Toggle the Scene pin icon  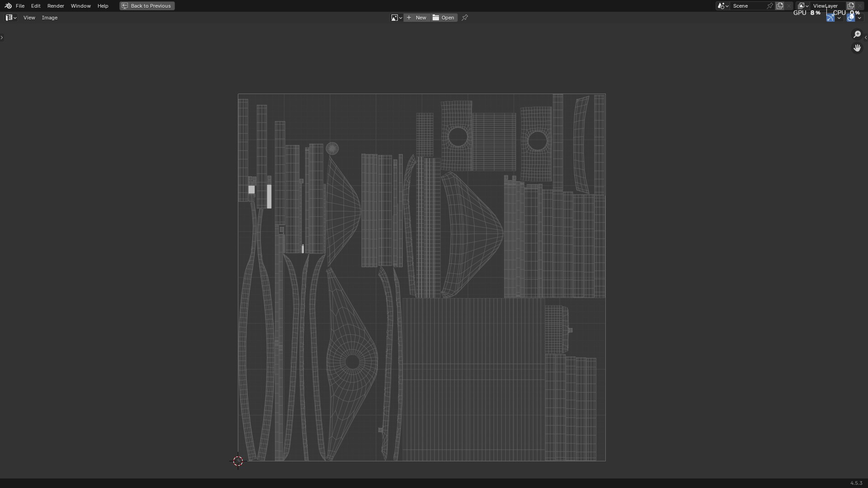(x=770, y=6)
